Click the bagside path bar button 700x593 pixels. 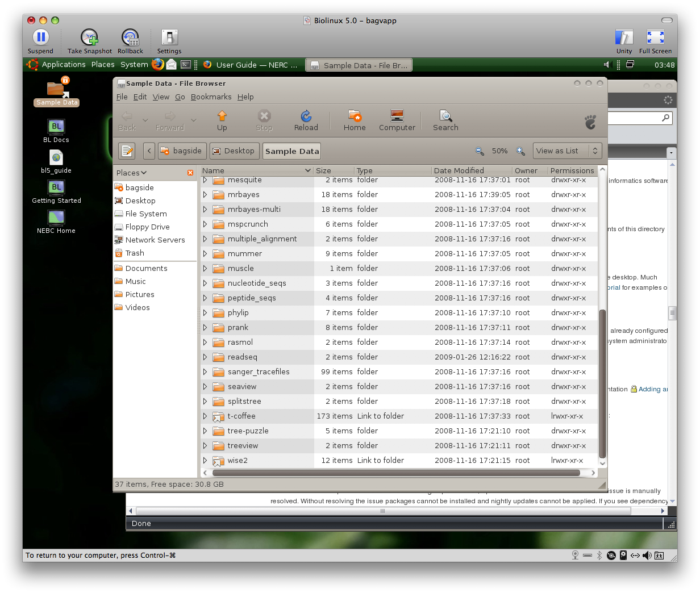(182, 151)
